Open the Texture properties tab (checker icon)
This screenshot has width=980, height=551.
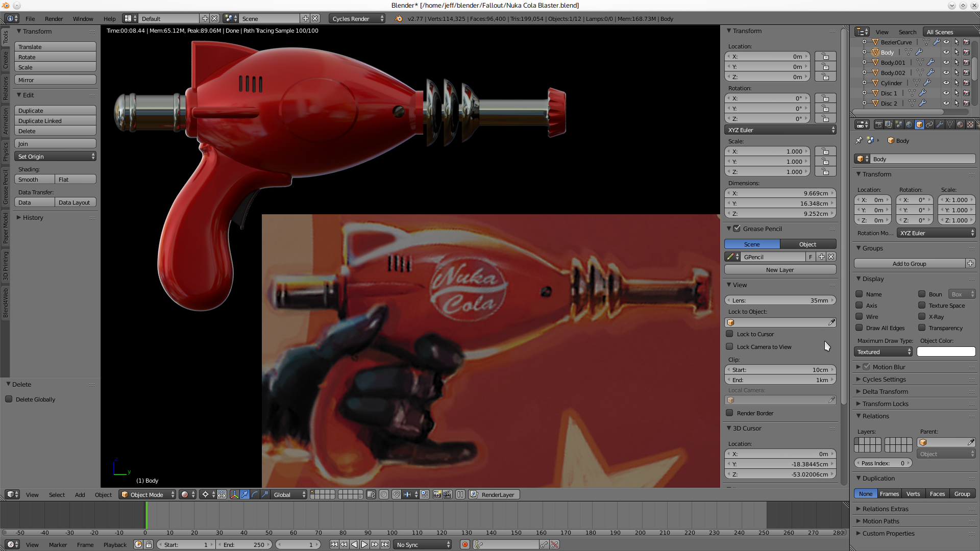click(x=970, y=124)
